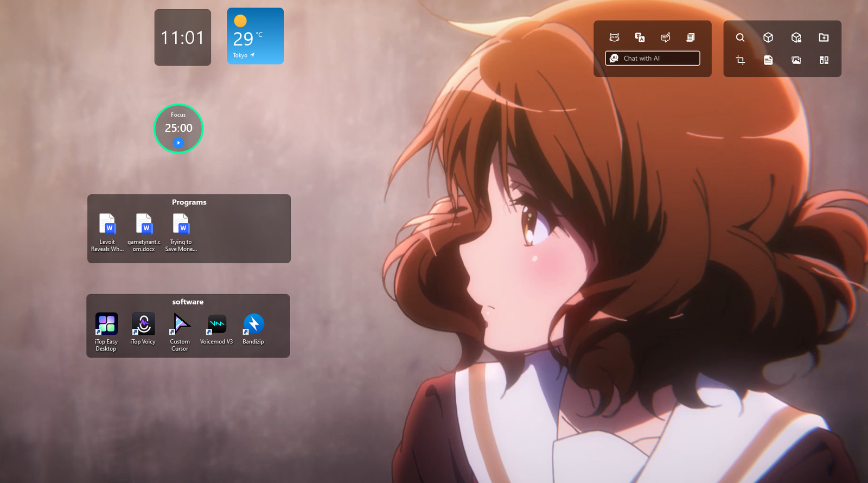Image resolution: width=868 pixels, height=483 pixels.
Task: Click the Tokyo location arrow icon
Action: tap(252, 55)
